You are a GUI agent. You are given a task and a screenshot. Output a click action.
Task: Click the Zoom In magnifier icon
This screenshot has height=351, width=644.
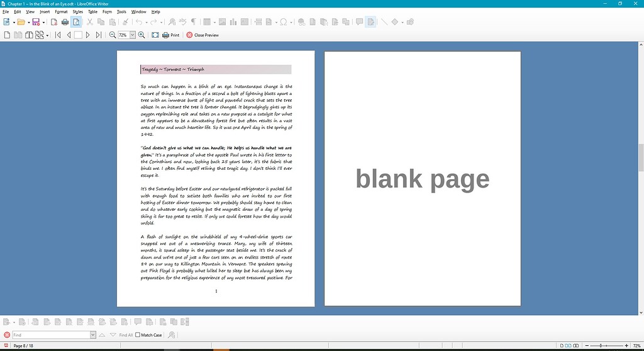[x=142, y=35]
